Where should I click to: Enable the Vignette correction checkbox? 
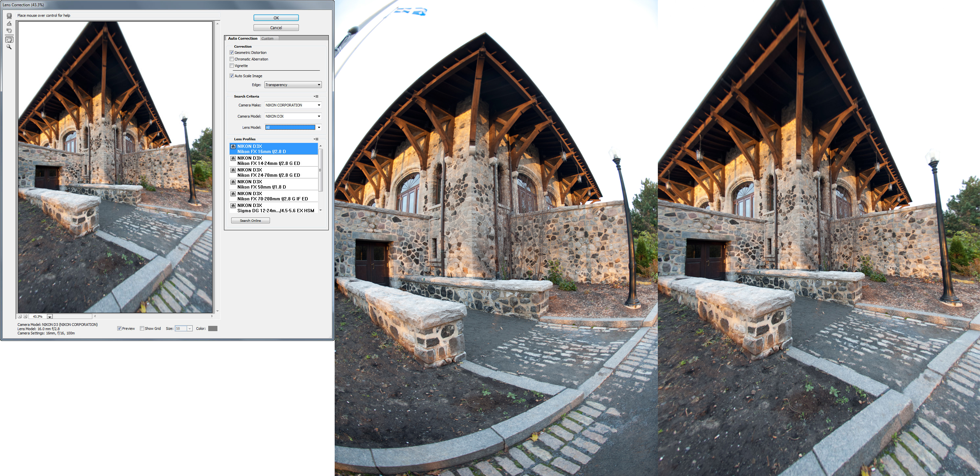click(232, 66)
